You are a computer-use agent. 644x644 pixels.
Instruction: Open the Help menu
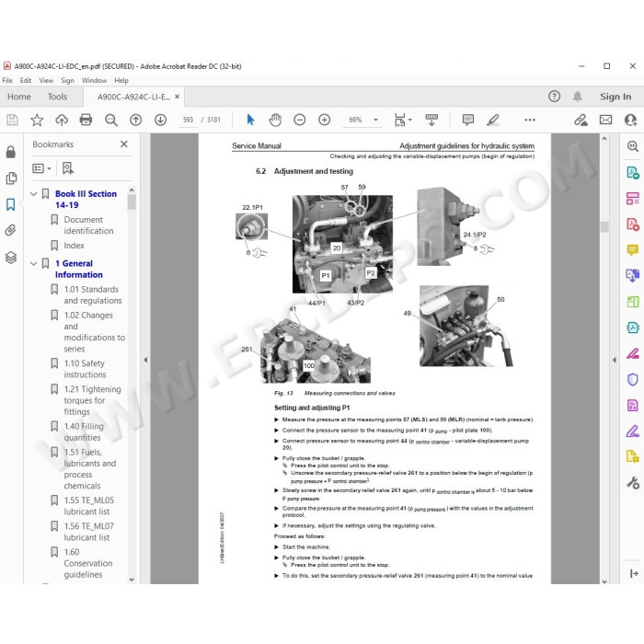(121, 81)
